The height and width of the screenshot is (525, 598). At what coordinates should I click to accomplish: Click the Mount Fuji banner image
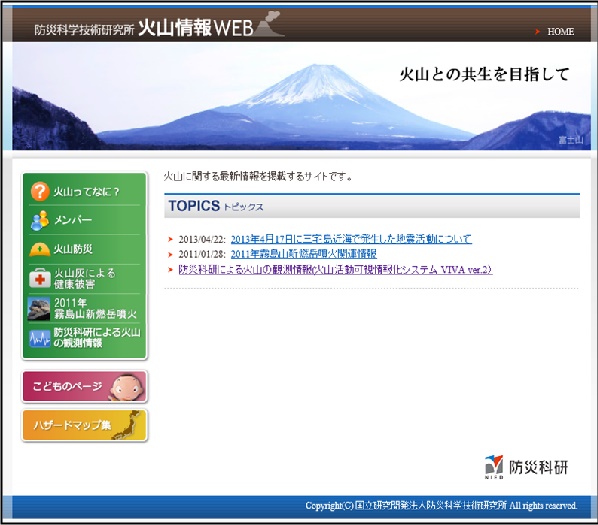(301, 96)
